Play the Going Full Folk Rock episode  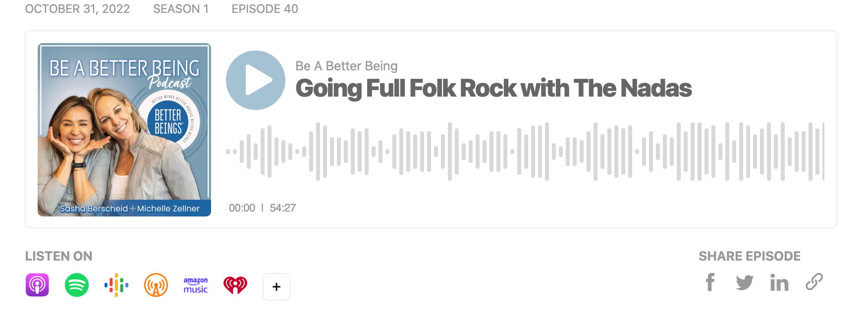point(255,80)
